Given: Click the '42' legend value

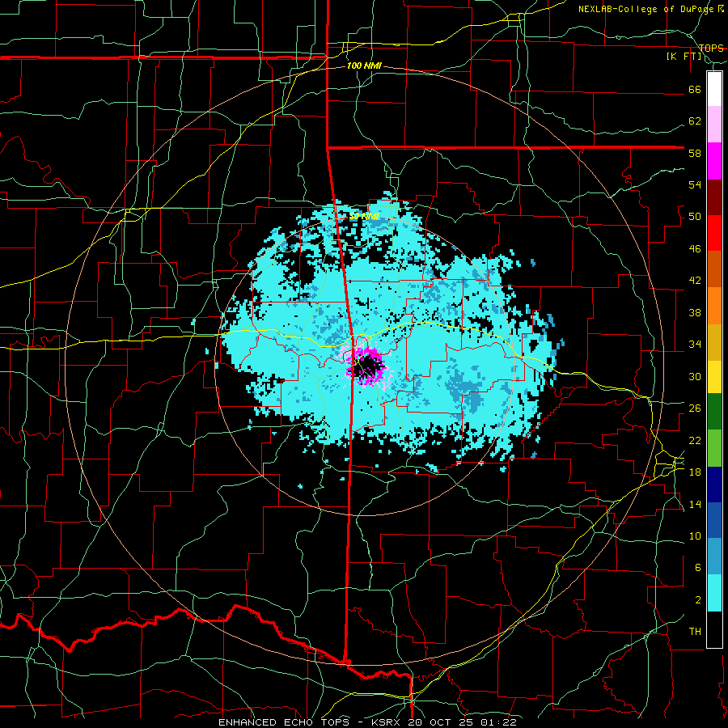Looking at the screenshot, I should click(695, 281).
